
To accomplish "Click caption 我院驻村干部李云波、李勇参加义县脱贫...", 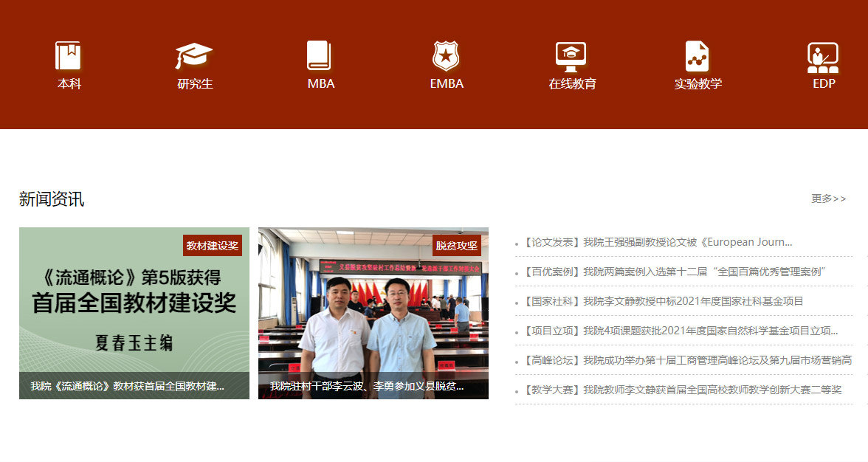I will click(367, 386).
